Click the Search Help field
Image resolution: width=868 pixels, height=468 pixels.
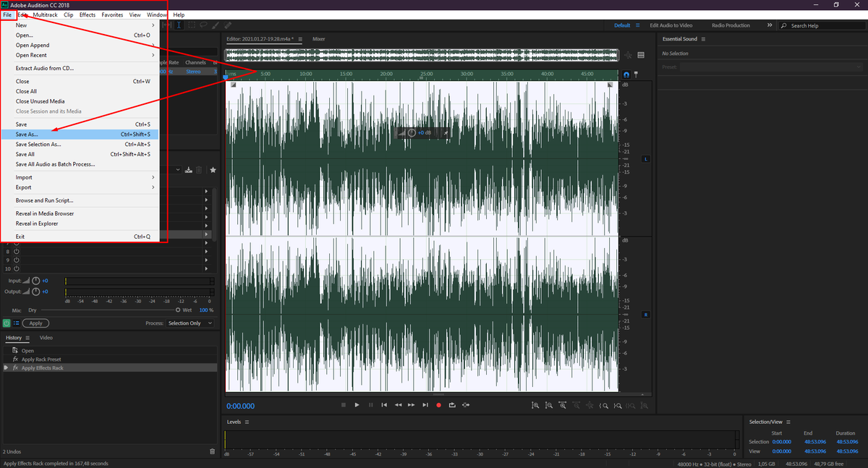coord(822,25)
